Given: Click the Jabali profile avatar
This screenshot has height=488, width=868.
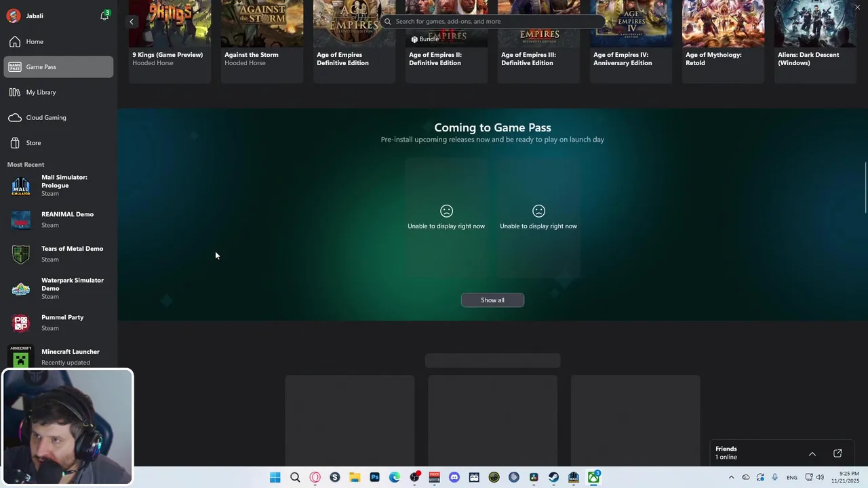Looking at the screenshot, I should click(x=14, y=16).
